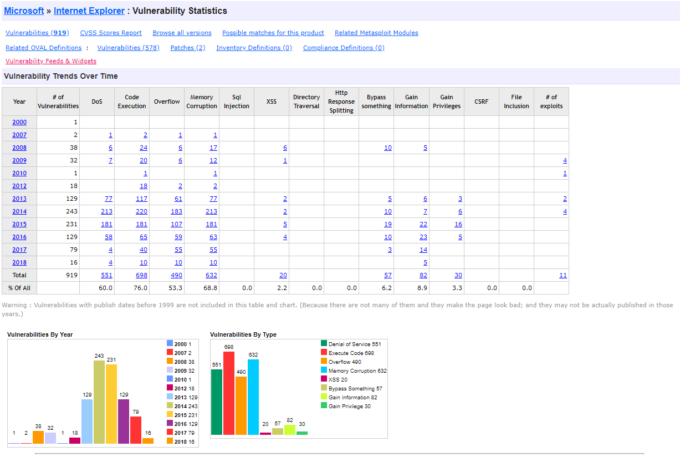Screen dimensions: 690x457
Task: Click the Directory Traversal column header
Action: pos(306,102)
